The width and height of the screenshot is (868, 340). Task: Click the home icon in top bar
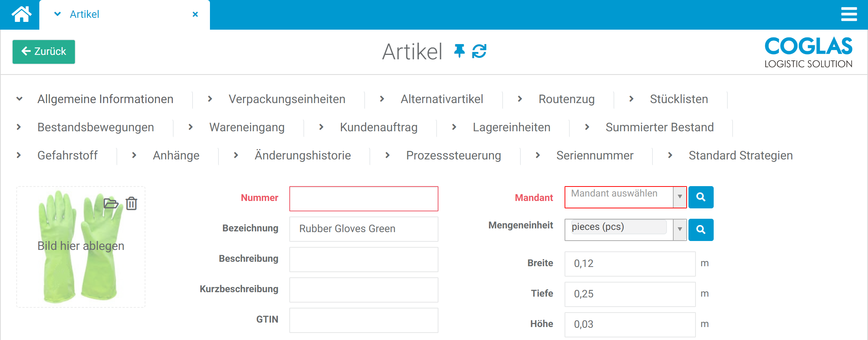pos(21,15)
